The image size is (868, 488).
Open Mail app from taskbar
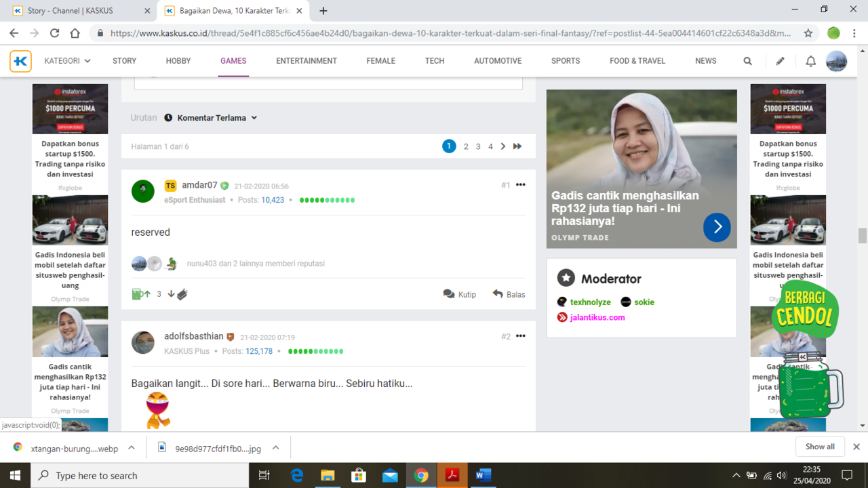coord(390,475)
